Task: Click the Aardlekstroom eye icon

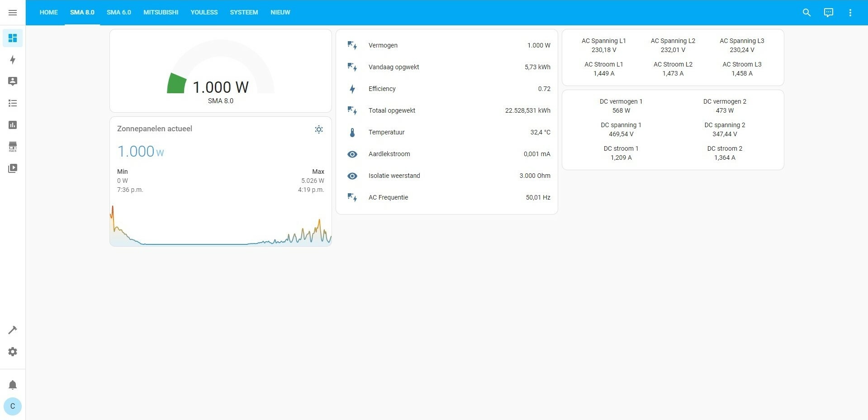Action: point(352,154)
